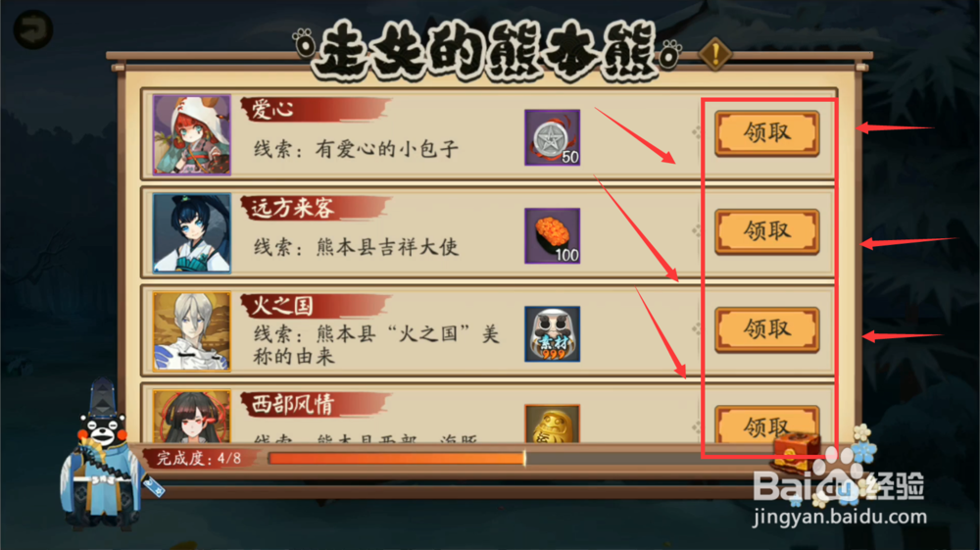Open the exclamation info diamond icon
This screenshot has height=550, width=980.
click(x=715, y=54)
